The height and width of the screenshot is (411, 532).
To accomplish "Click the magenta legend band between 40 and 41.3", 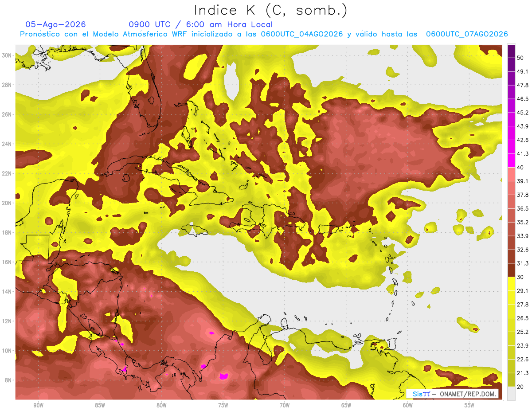I will tap(512, 160).
